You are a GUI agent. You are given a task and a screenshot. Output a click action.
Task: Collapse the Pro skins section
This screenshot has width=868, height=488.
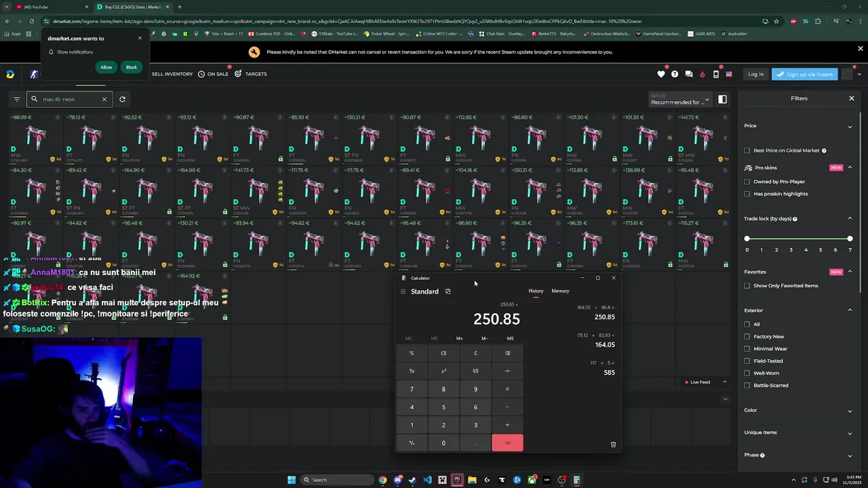(x=850, y=167)
